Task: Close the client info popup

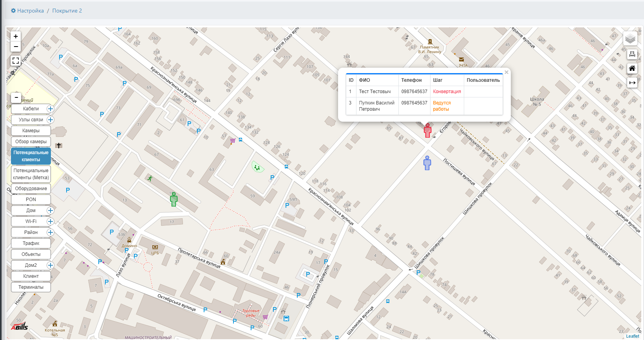Action: click(507, 72)
